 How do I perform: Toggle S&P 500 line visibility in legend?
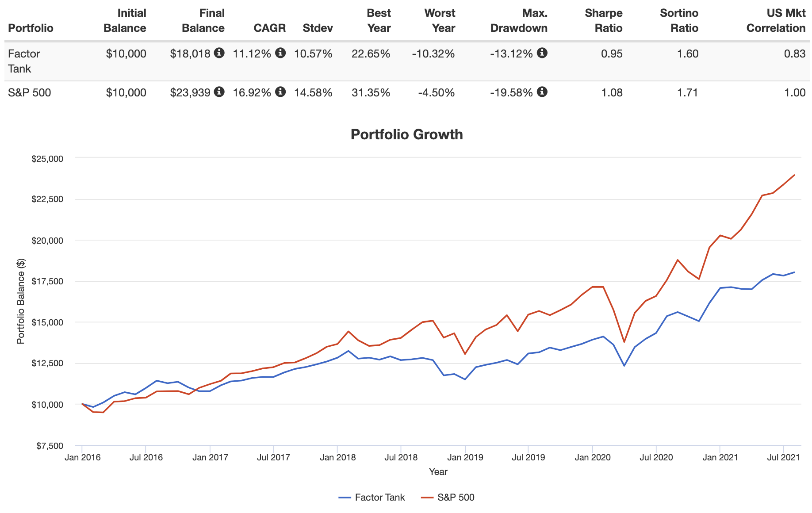click(x=456, y=497)
